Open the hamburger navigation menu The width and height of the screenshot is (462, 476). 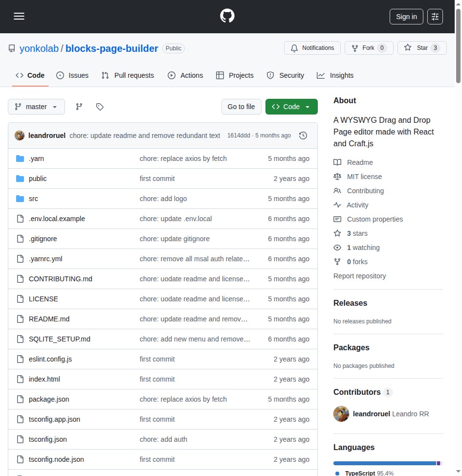pos(19,17)
